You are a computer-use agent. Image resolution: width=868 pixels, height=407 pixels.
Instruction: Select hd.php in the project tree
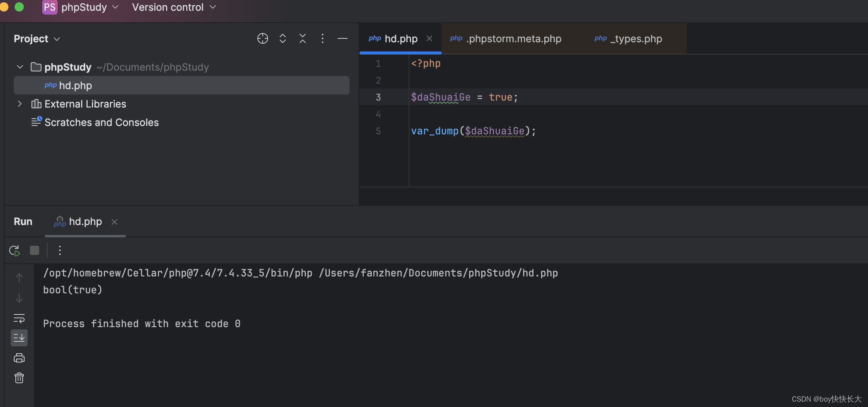(182, 85)
